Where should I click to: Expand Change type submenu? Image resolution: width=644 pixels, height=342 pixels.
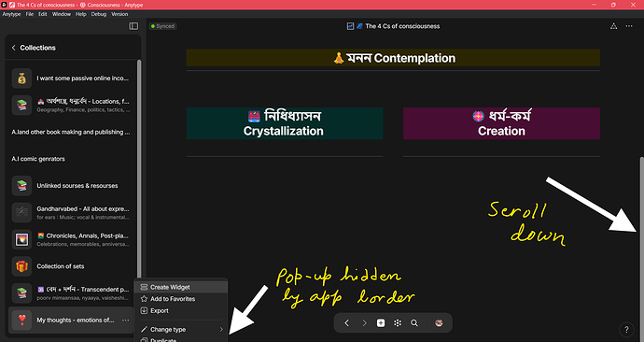pyautogui.click(x=181, y=329)
